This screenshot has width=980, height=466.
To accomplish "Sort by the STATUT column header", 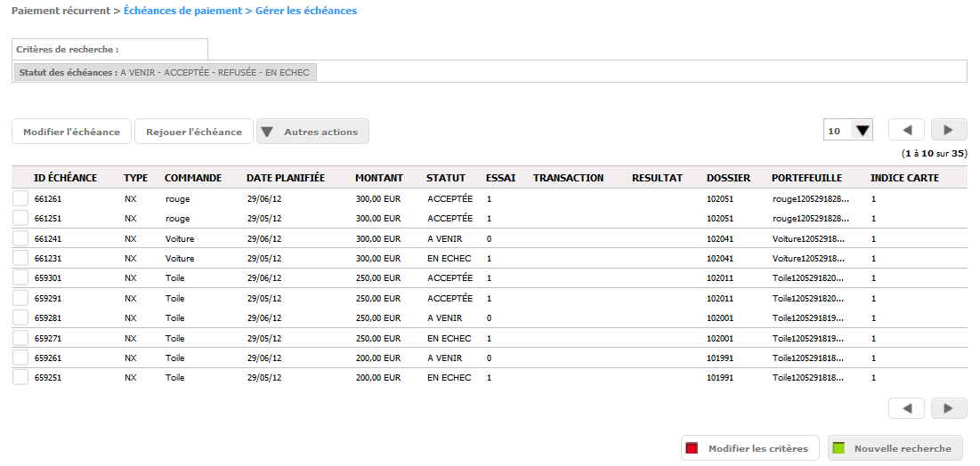I will [446, 178].
